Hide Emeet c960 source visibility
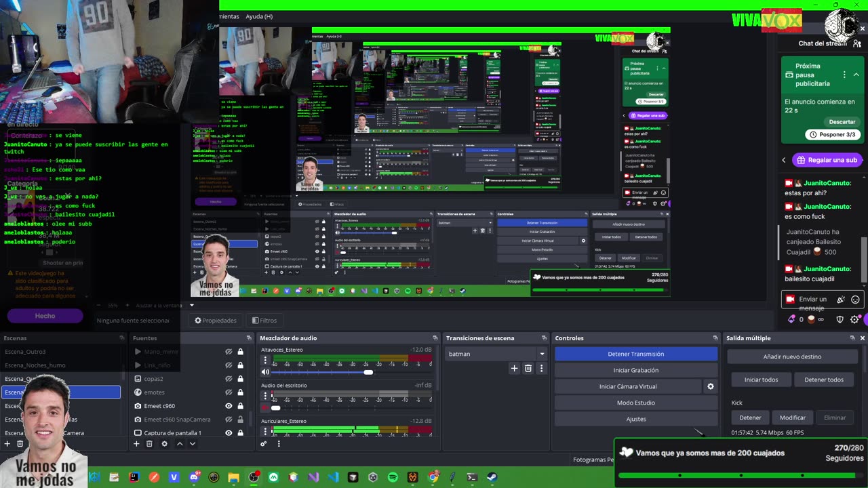 pos(229,406)
